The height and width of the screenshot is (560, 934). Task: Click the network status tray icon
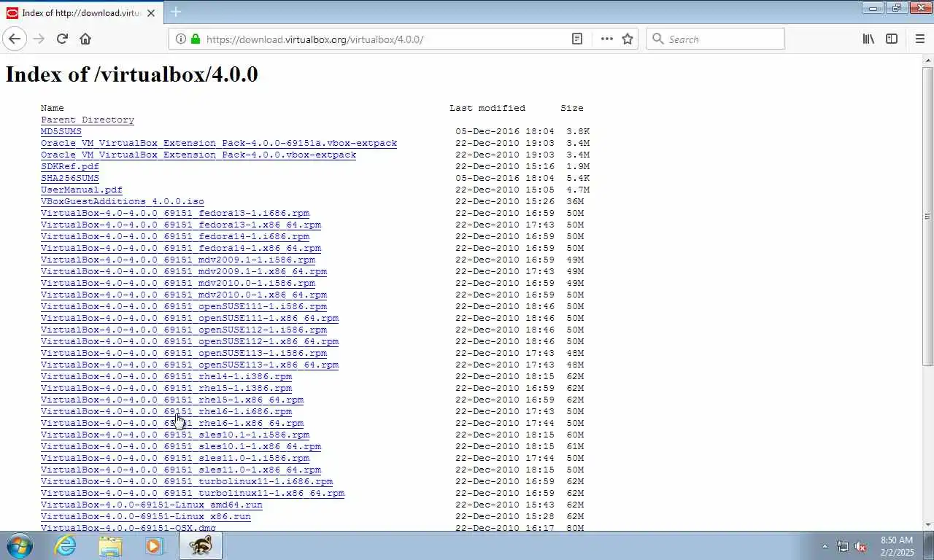click(x=843, y=546)
